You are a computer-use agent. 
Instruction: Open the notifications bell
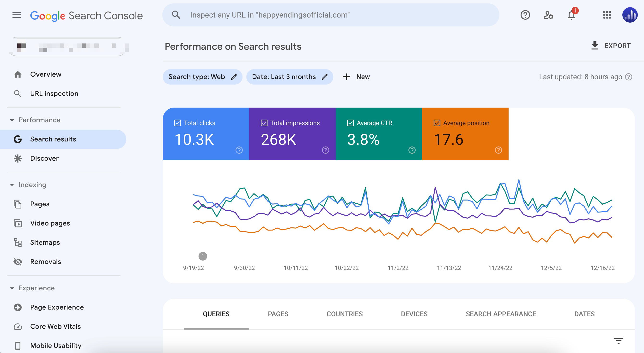point(571,15)
